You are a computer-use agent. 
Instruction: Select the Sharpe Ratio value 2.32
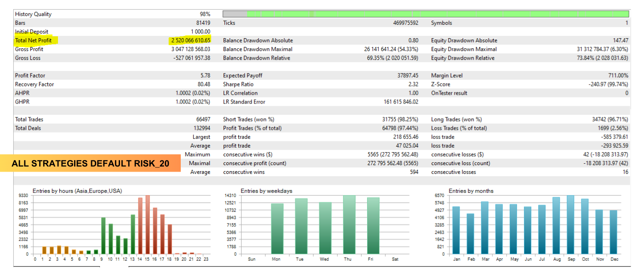point(413,84)
